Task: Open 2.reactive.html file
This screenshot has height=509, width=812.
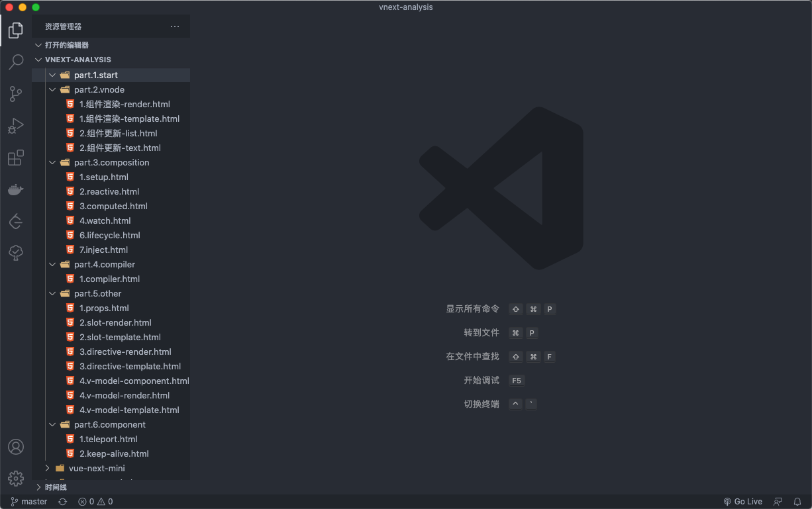Action: click(111, 191)
